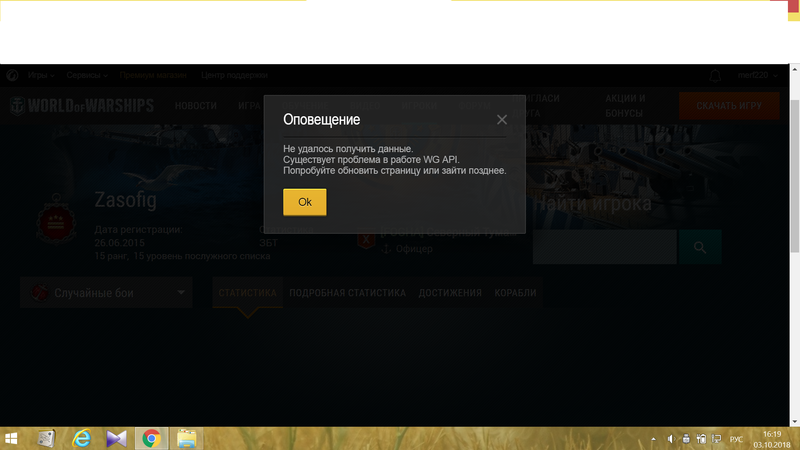
Task: Open the Северный Туман clan link
Action: click(448, 233)
